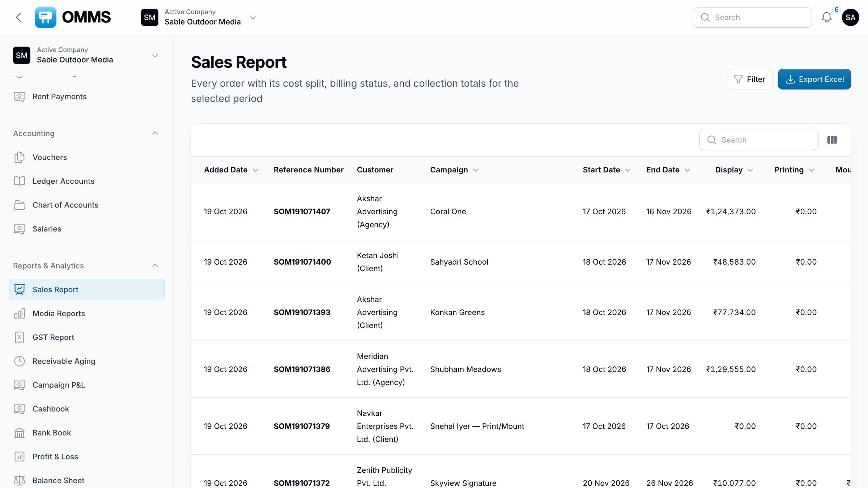Click the GST Report receipt icon

pyautogui.click(x=20, y=337)
